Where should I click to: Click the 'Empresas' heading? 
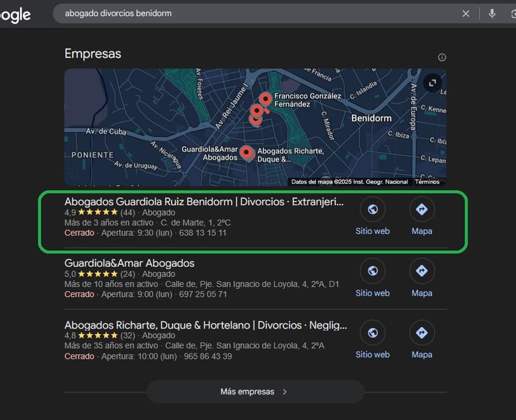93,54
